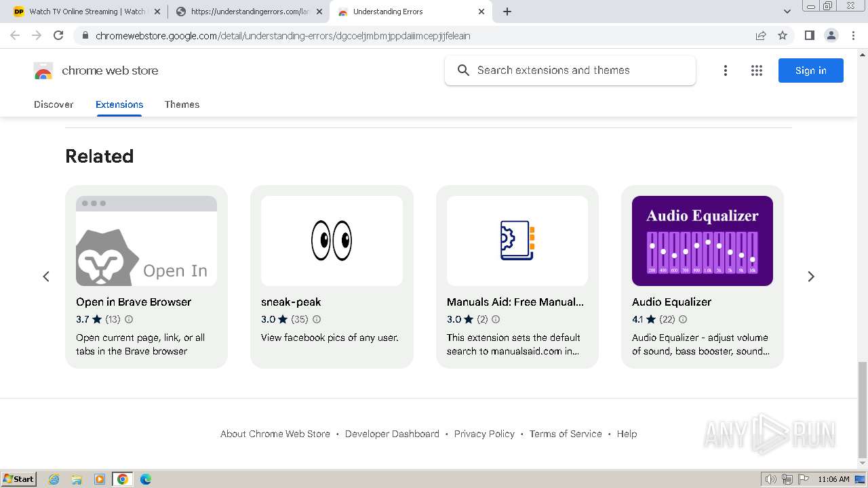868x488 pixels.
Task: Show rating info for Manuals Aid
Action: tap(496, 319)
